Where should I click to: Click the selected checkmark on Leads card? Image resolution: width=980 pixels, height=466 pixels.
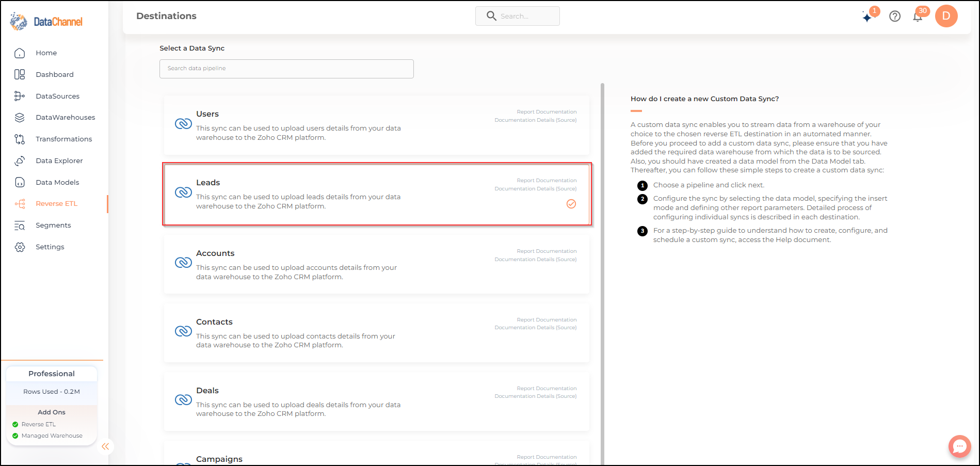point(571,204)
